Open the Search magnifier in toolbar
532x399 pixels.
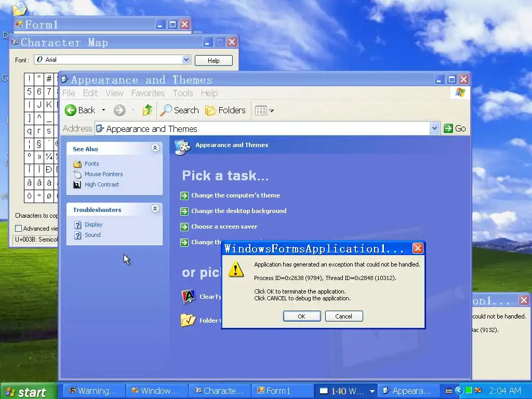pos(166,110)
